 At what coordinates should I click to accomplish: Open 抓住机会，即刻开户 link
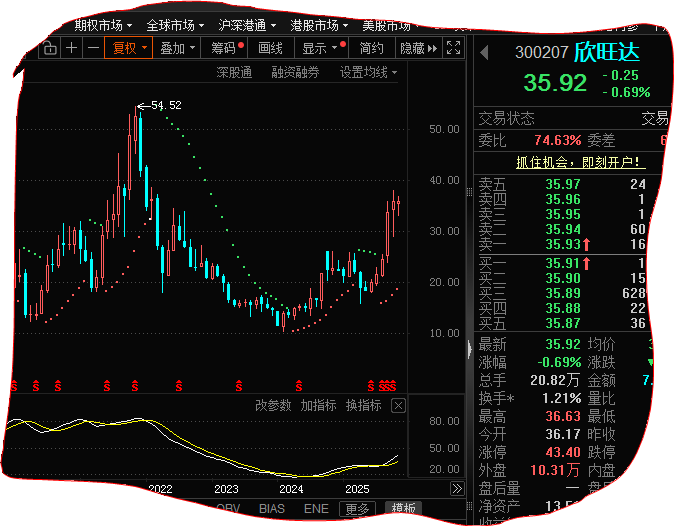click(x=581, y=162)
